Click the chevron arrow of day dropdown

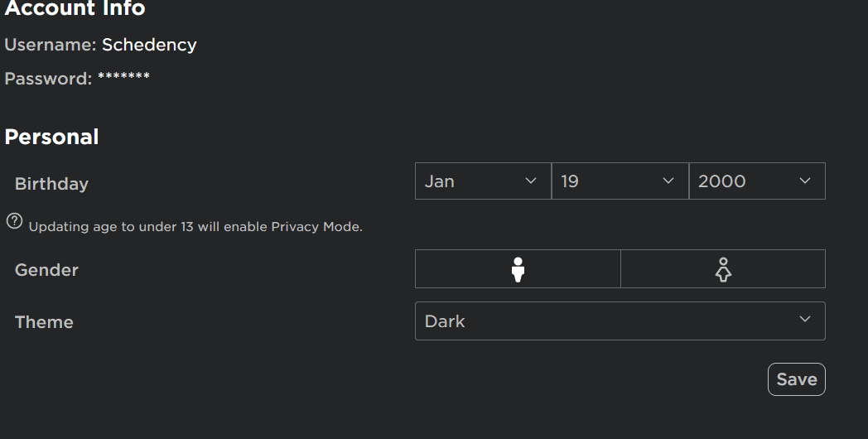click(x=668, y=181)
